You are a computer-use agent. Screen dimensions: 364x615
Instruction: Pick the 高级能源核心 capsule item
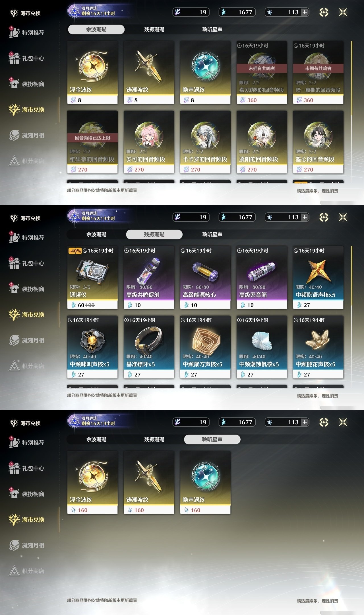tap(205, 278)
